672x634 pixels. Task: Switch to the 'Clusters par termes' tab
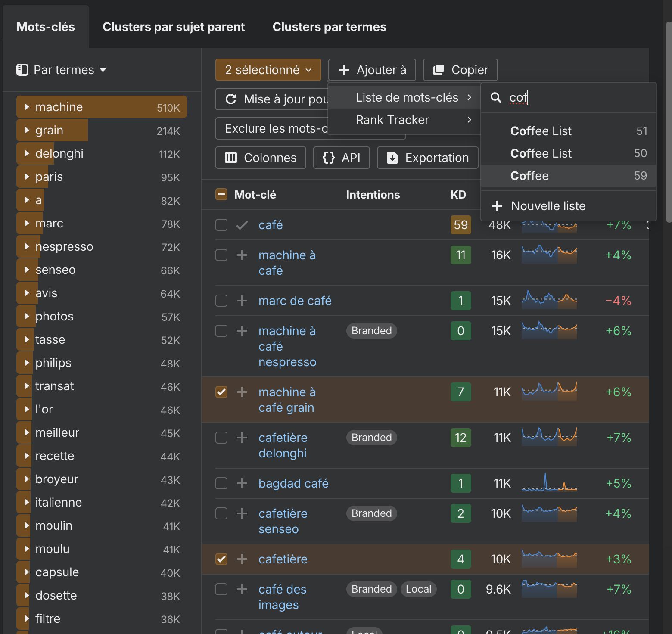[329, 27]
